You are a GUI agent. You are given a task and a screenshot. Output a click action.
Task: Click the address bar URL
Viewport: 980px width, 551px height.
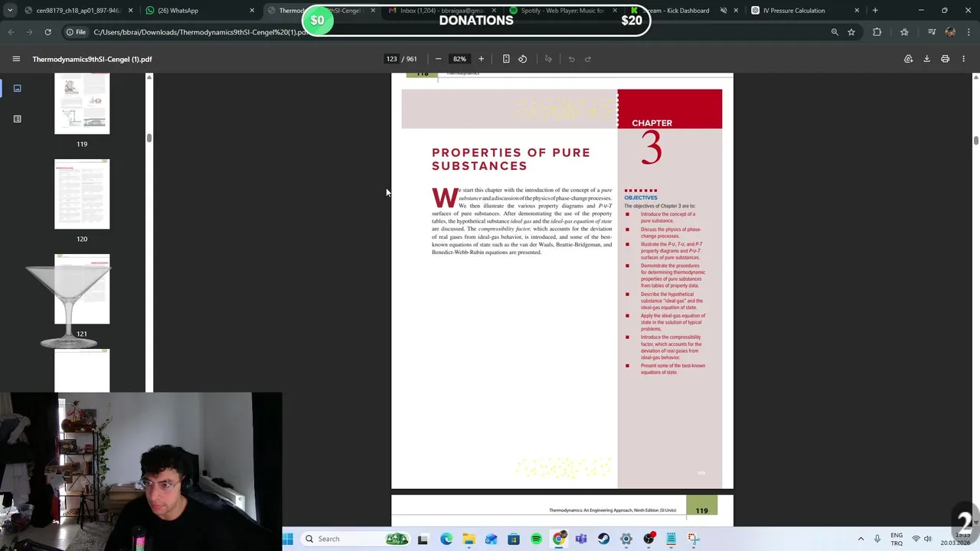pos(201,32)
